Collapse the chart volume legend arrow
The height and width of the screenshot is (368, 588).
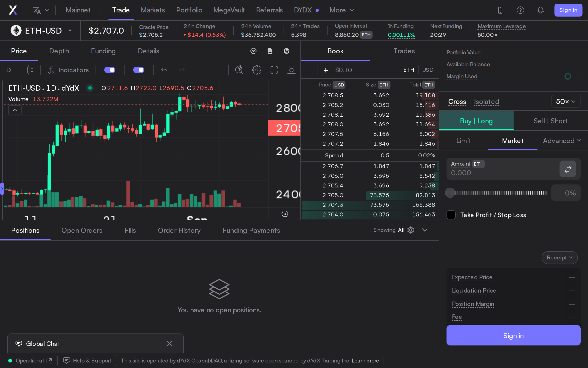pos(15,110)
